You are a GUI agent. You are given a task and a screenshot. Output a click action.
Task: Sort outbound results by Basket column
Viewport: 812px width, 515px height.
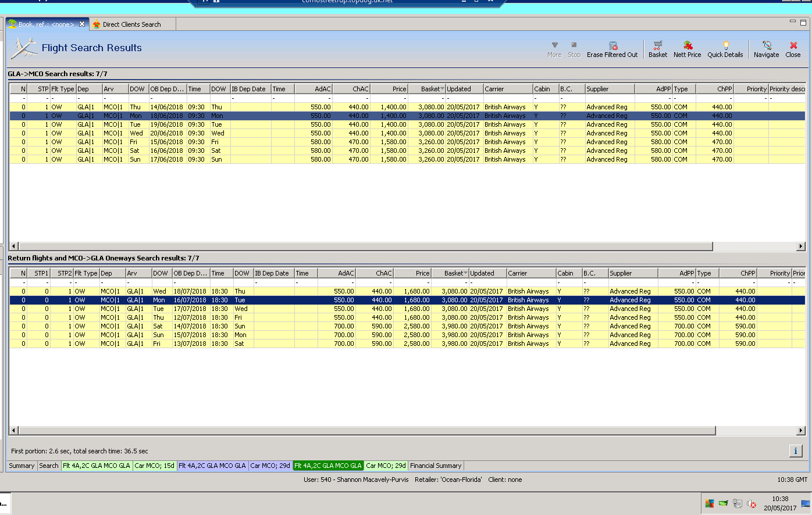pyautogui.click(x=430, y=89)
